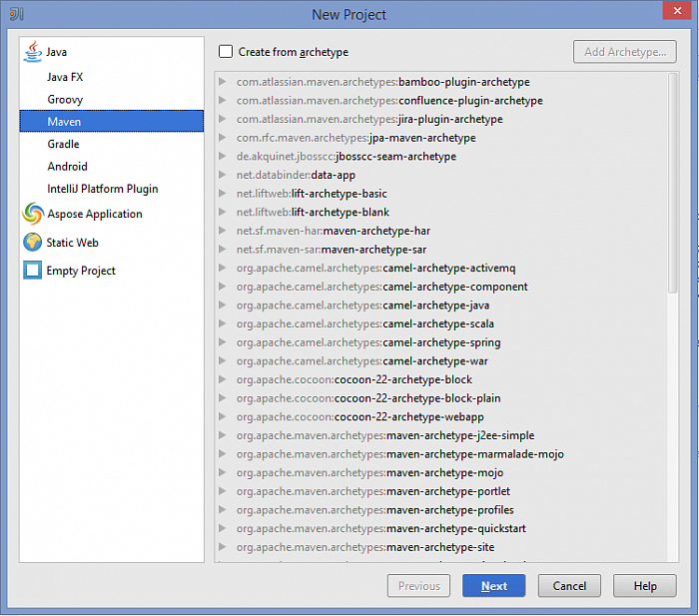Select Maven in project type list
699x616 pixels.
click(x=64, y=122)
